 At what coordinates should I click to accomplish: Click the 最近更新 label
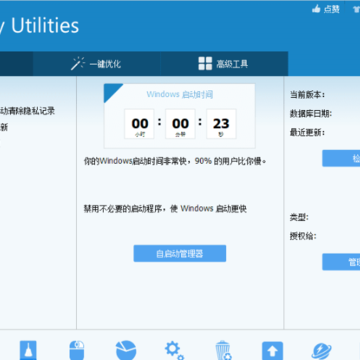307,133
